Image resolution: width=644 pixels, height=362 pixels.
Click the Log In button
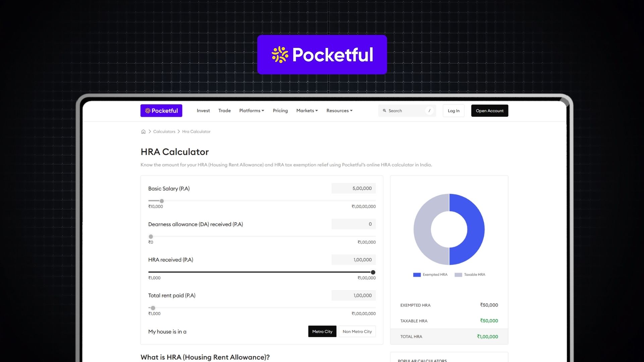pyautogui.click(x=453, y=111)
